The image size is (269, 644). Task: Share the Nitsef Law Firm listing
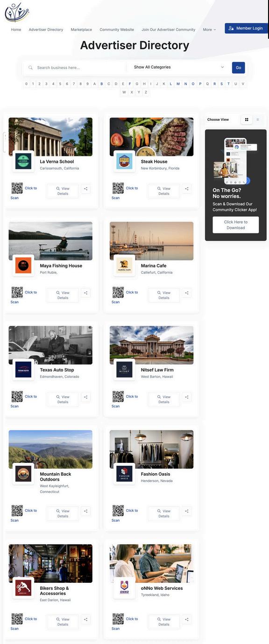pos(187,397)
